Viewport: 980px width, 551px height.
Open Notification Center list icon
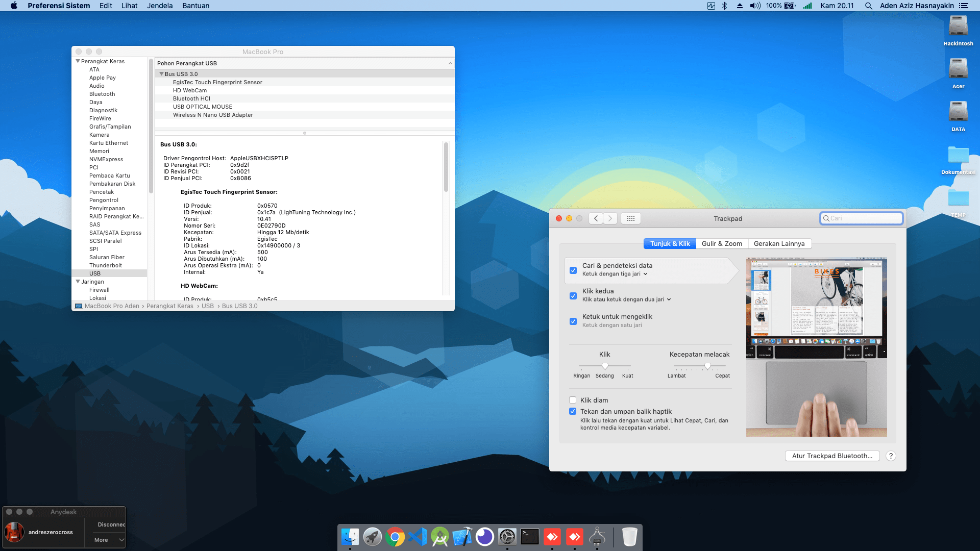coord(964,6)
